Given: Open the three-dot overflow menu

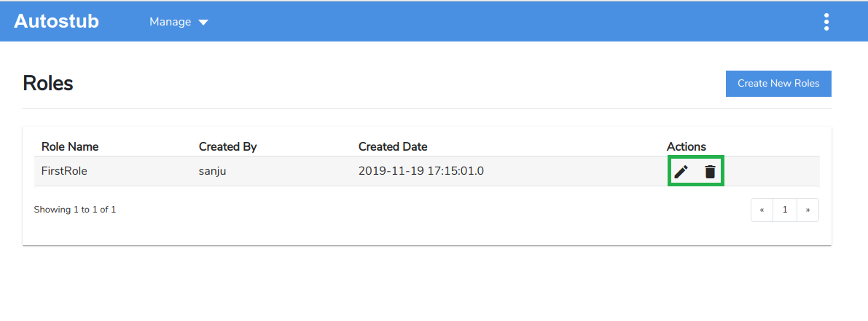Looking at the screenshot, I should [826, 22].
